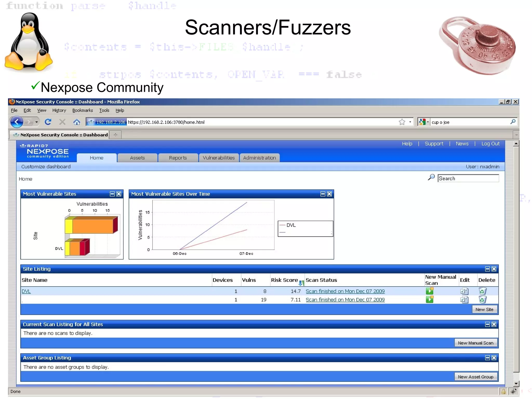
Task: Close the Asset Group Listing panel
Action: (494, 358)
